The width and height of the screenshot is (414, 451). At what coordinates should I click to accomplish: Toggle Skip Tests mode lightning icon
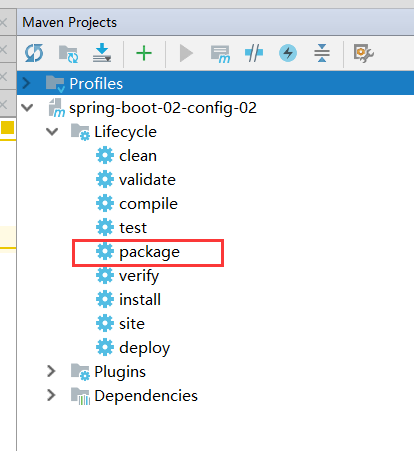coord(288,53)
